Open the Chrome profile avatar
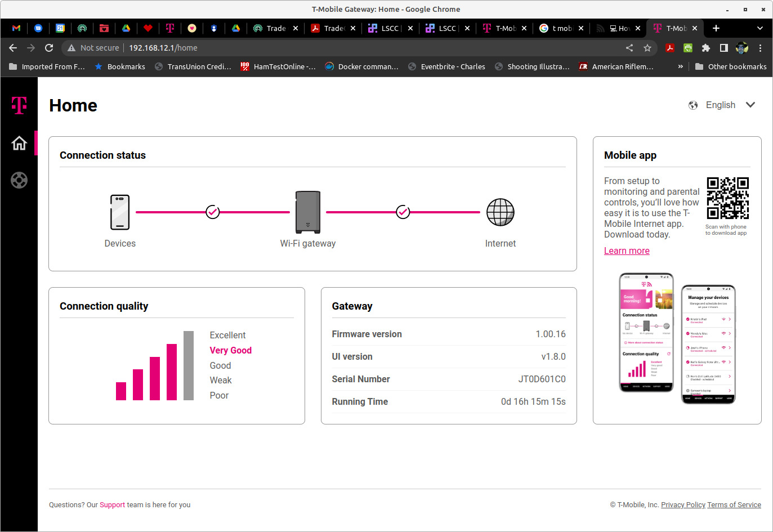This screenshot has width=773, height=532. point(742,48)
